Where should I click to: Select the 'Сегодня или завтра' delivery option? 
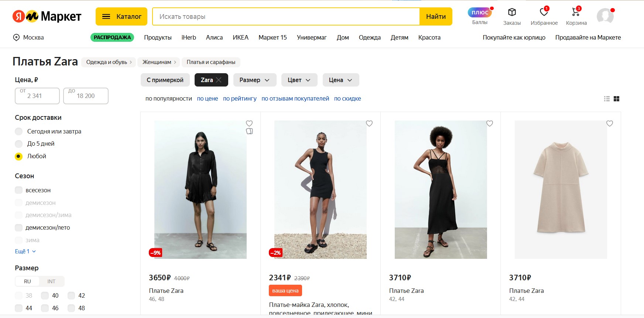coord(18,131)
